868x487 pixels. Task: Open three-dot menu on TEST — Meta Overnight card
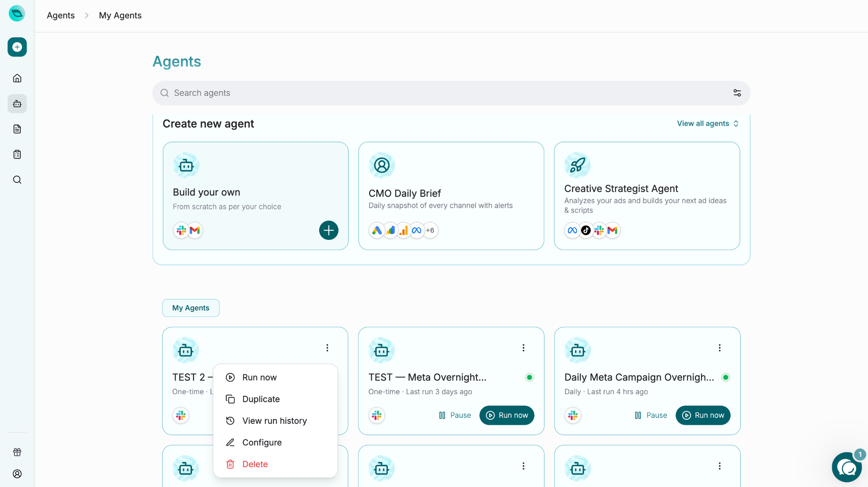pos(523,348)
